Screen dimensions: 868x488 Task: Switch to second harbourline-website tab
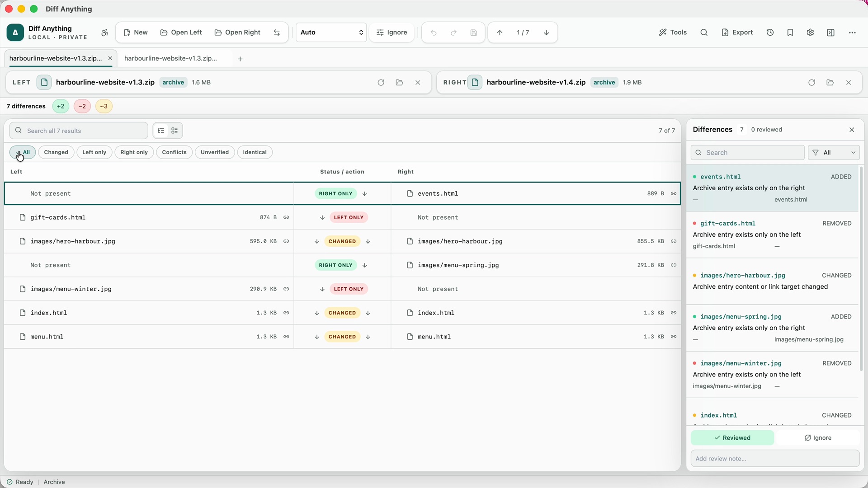[171, 59]
